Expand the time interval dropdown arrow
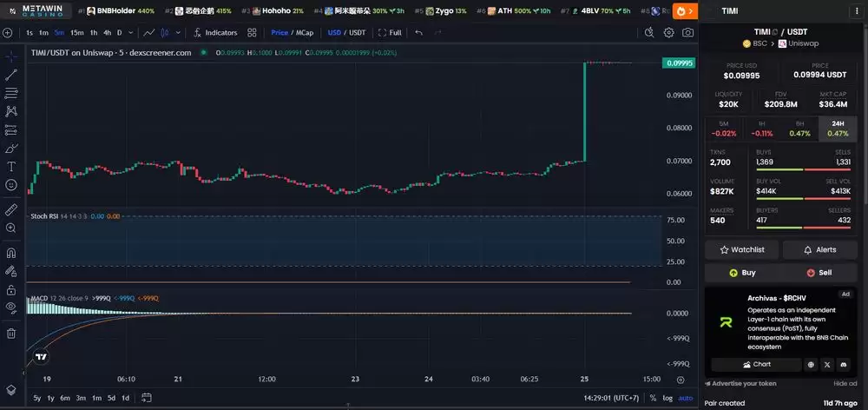This screenshot has width=868, height=410. 130,33
